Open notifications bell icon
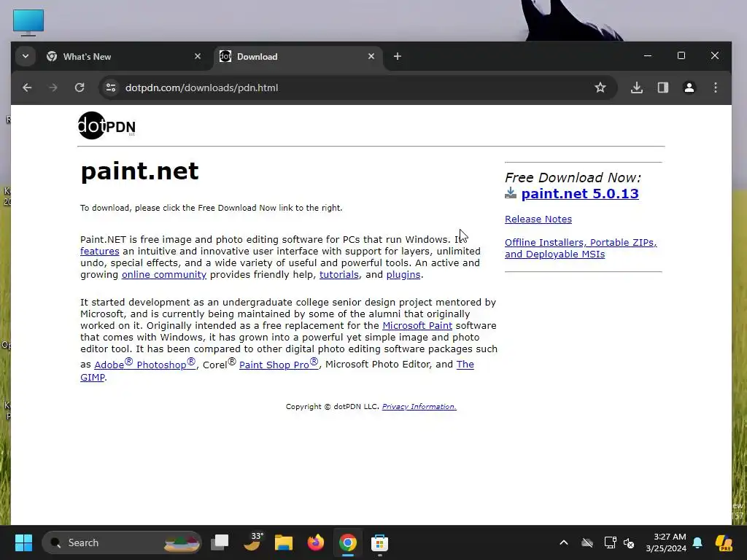This screenshot has width=747, height=560. (x=697, y=542)
